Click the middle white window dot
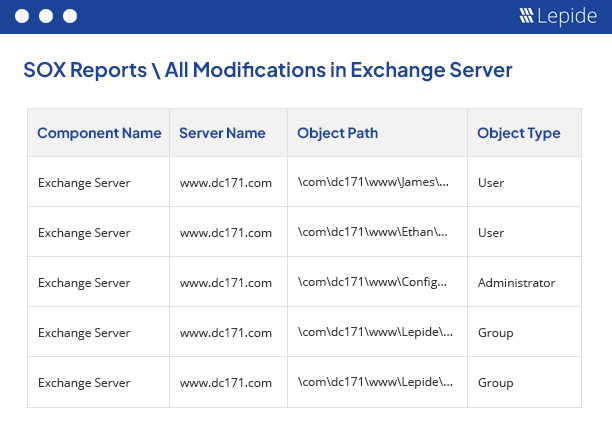 (46, 16)
